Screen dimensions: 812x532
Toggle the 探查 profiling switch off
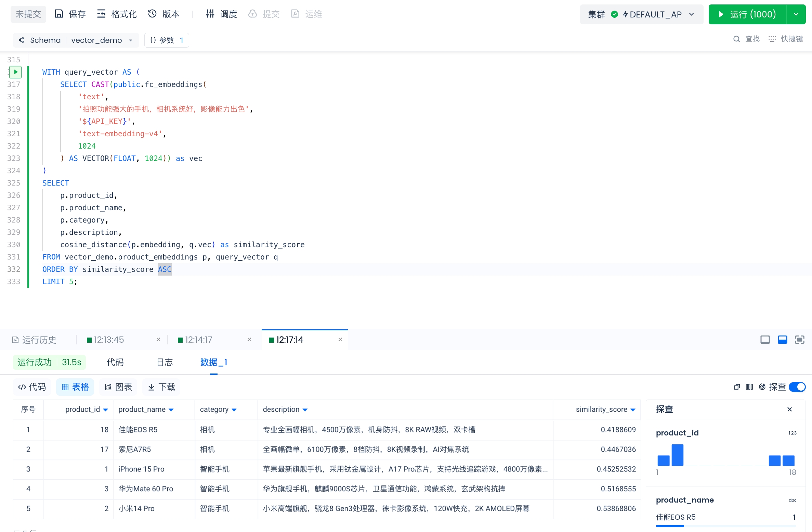[797, 387]
